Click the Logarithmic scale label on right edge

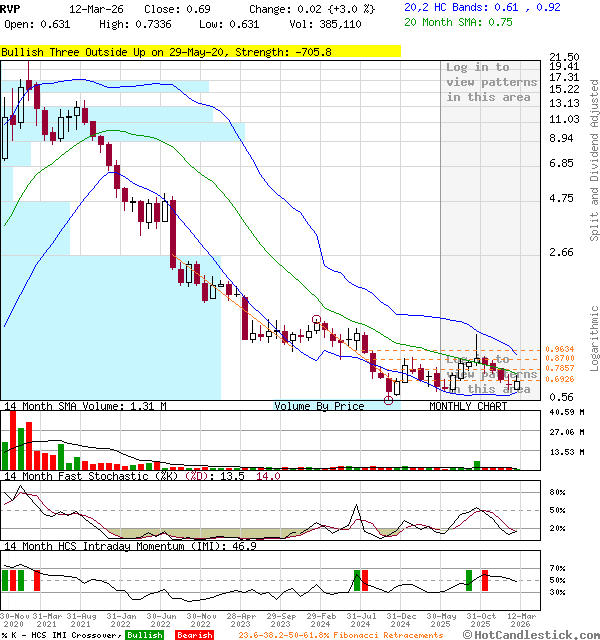[x=593, y=322]
